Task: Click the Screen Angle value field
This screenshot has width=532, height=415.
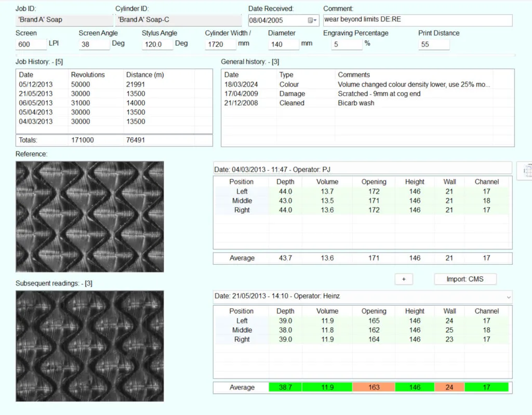Action: 94,44
